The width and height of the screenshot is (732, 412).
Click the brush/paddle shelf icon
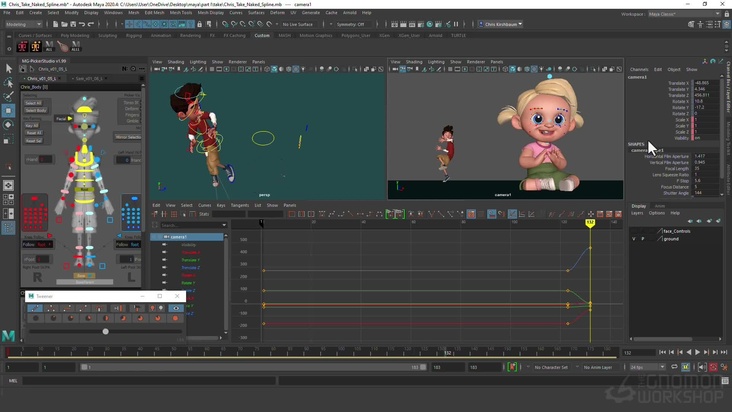coord(63,46)
